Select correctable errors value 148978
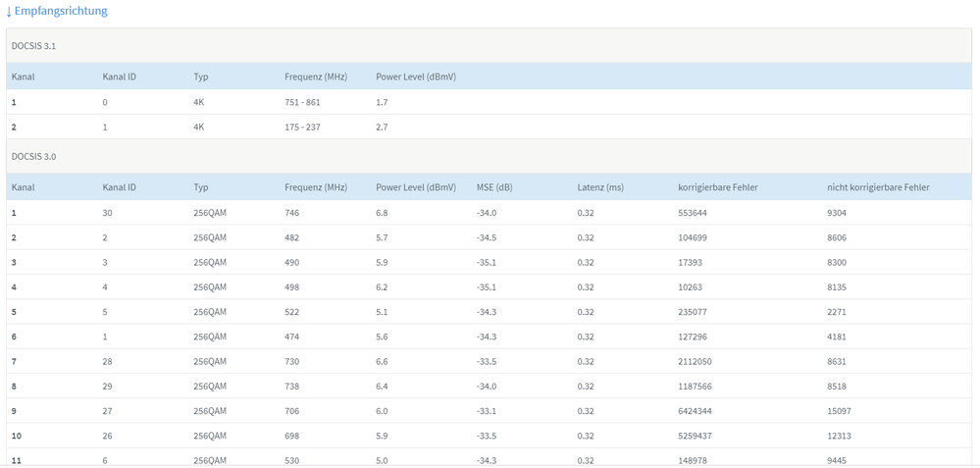The width and height of the screenshot is (980, 468). (x=693, y=460)
